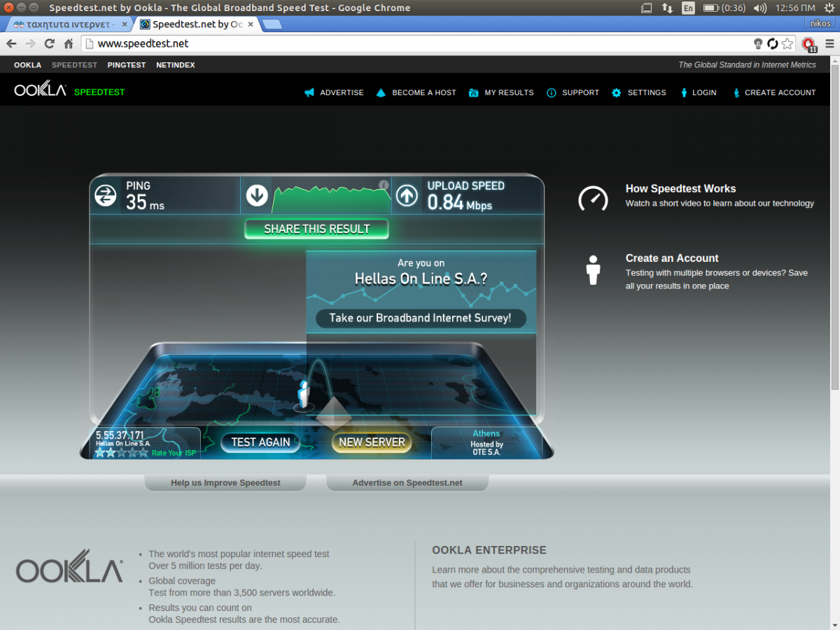840x630 pixels.
Task: Click the Chrome back arrow
Action: point(11,43)
